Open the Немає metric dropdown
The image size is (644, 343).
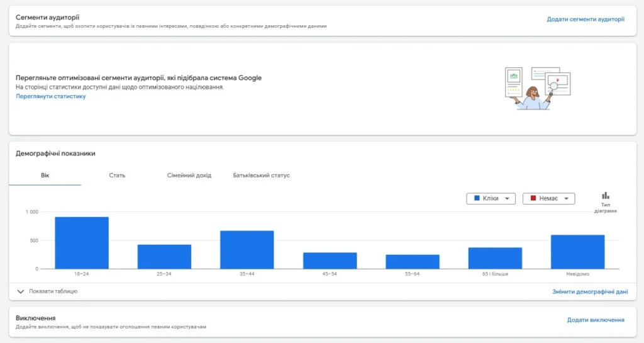(x=548, y=198)
